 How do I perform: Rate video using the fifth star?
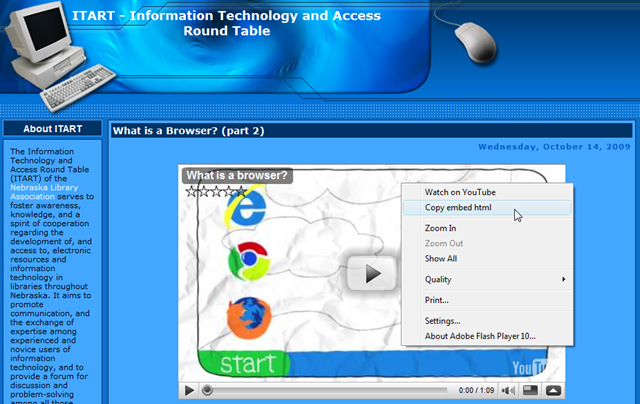pos(241,191)
